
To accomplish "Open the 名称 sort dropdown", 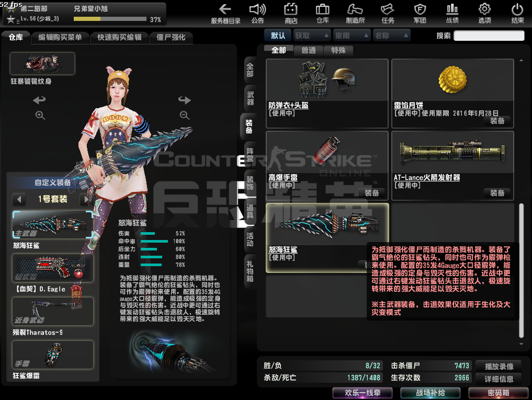I will pos(391,35).
